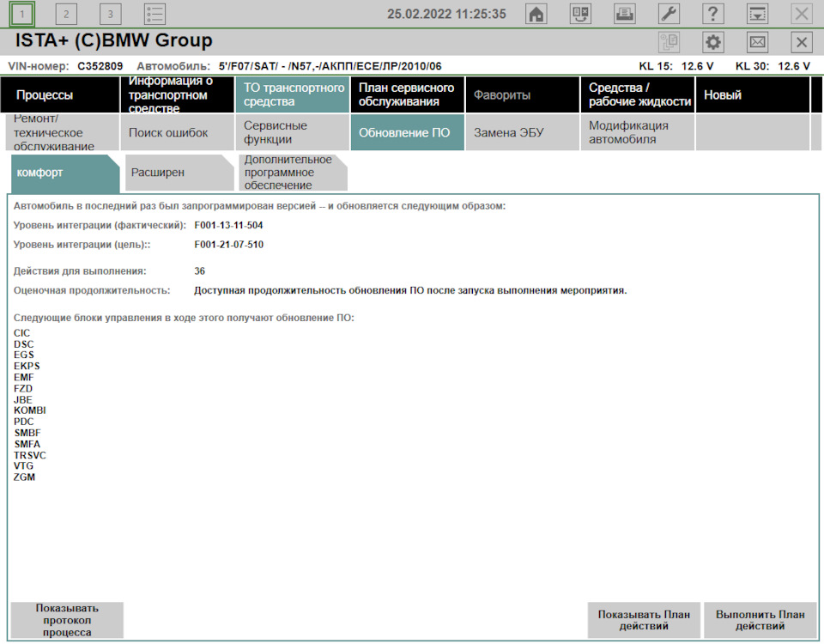Click the TRSVC control unit entry

pos(30,455)
